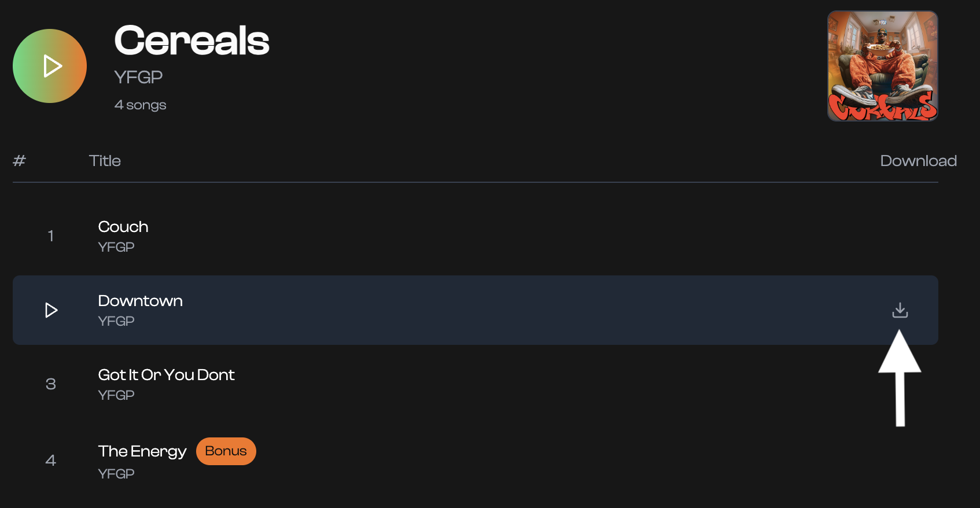
Task: Click track number 4 beside The Energy
Action: point(51,461)
